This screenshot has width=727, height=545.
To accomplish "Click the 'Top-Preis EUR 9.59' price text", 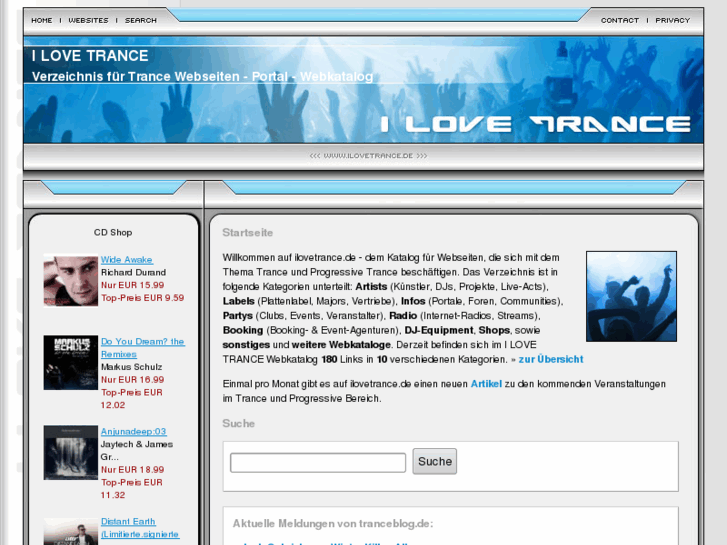I will pyautogui.click(x=142, y=298).
